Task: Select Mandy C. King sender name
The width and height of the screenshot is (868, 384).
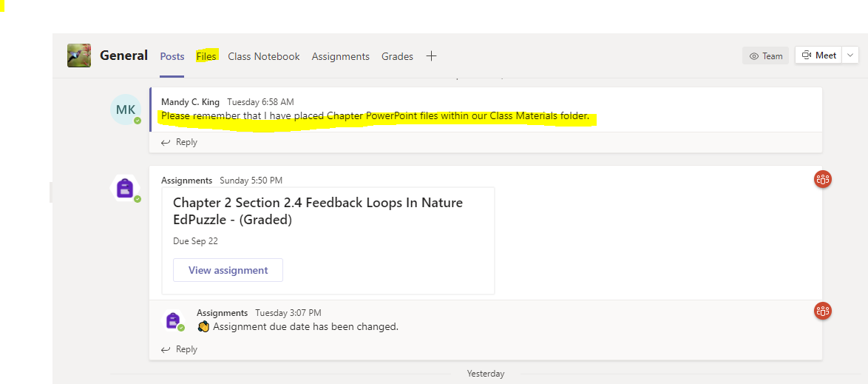Action: (x=191, y=102)
